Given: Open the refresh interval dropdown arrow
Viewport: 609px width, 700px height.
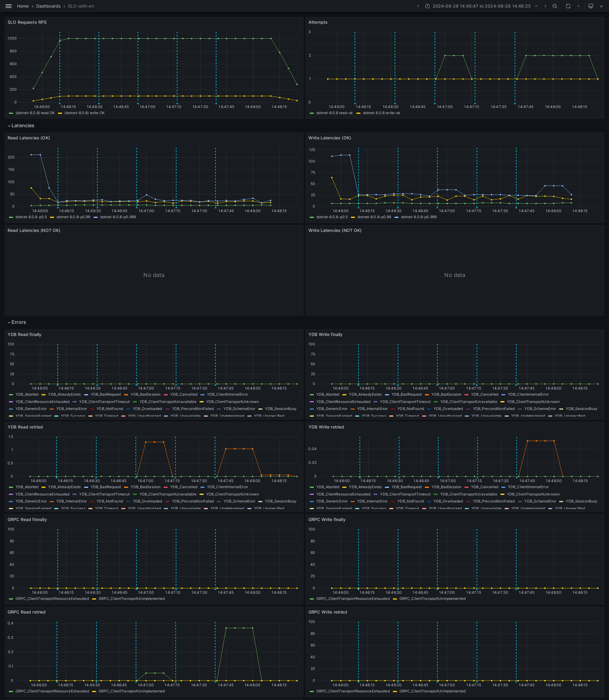Looking at the screenshot, I should (x=579, y=6).
